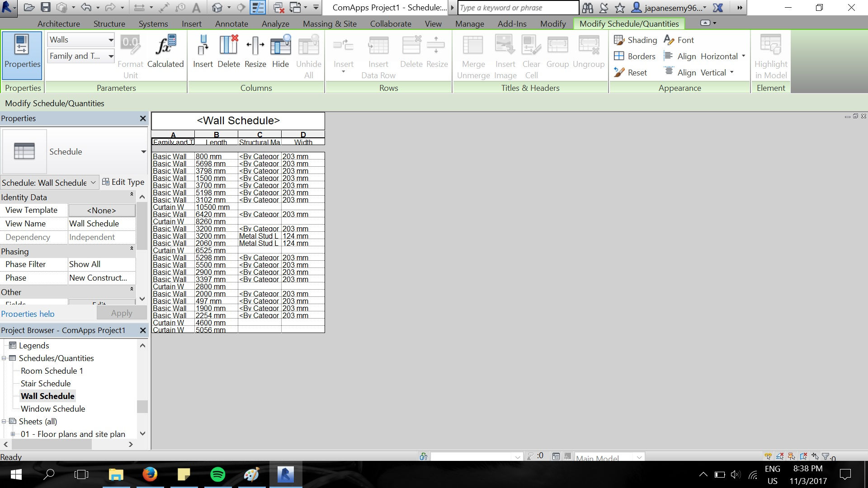868x488 pixels.
Task: Undo the last action
Action: [x=85, y=7]
